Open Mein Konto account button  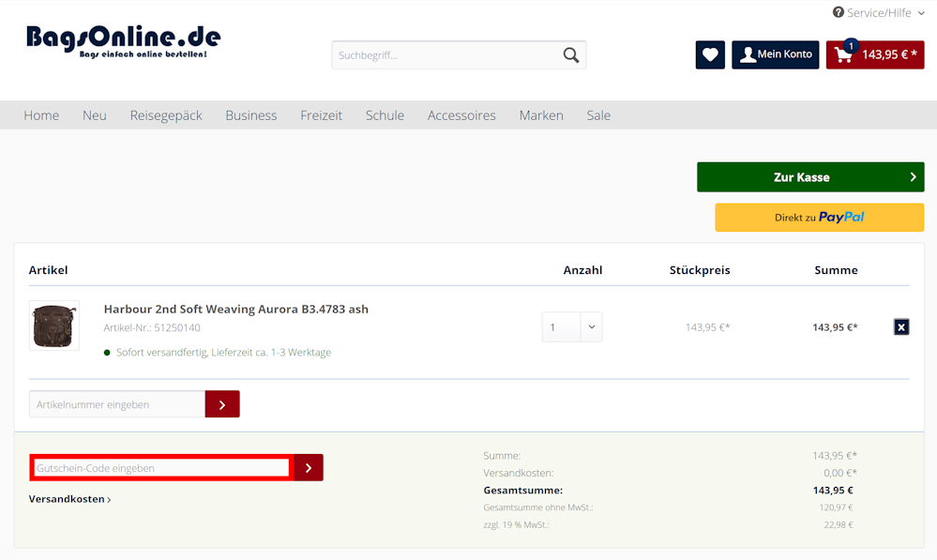(775, 55)
